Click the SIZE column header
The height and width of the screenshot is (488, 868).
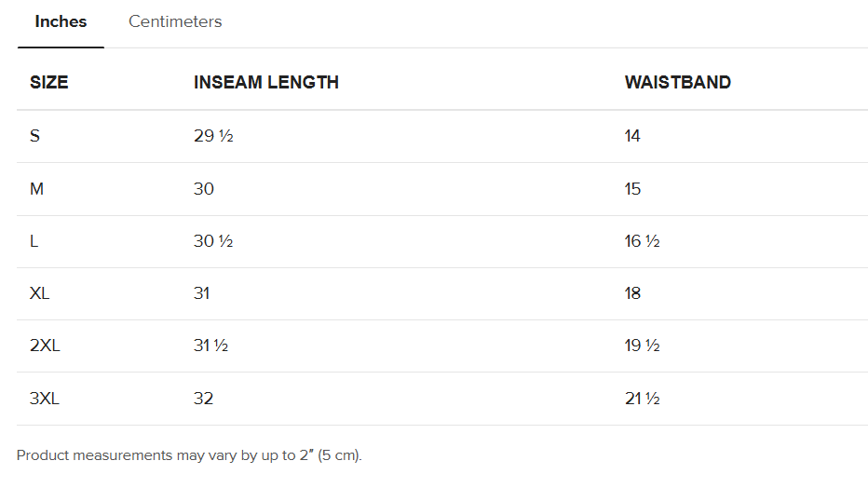coord(49,82)
